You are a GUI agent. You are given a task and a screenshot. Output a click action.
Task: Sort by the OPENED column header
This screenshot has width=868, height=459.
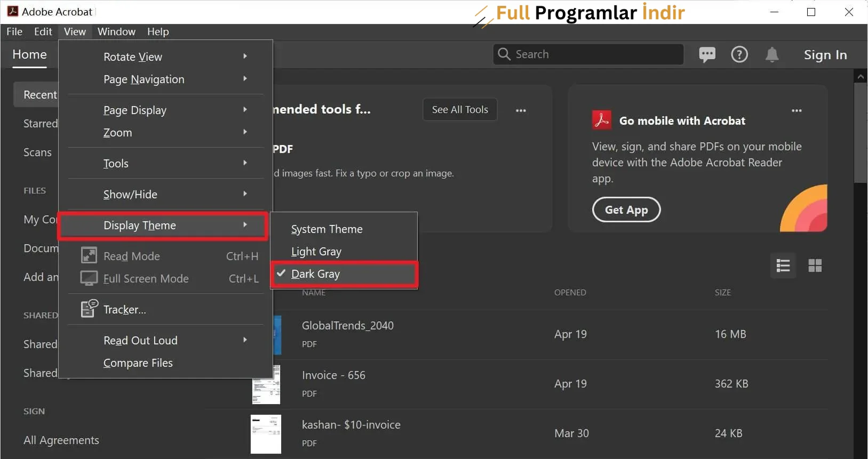tap(570, 292)
